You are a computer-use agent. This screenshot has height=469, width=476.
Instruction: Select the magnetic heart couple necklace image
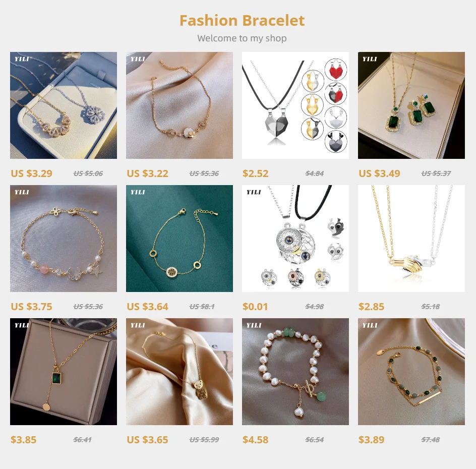295,105
